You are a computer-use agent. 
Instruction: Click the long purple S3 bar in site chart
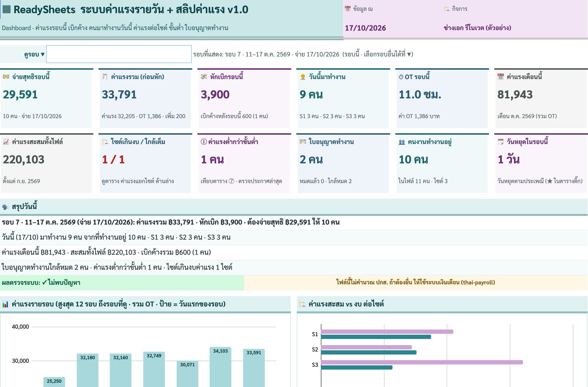pyautogui.click(x=422, y=362)
